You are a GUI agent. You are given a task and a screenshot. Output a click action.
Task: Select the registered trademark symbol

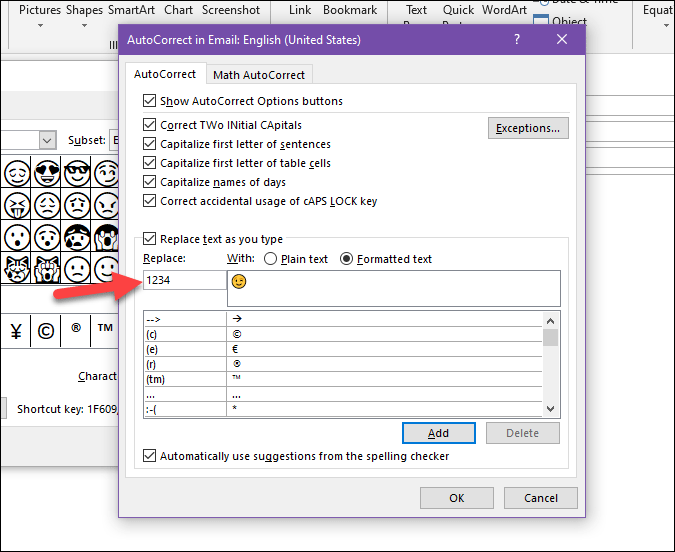(x=75, y=329)
